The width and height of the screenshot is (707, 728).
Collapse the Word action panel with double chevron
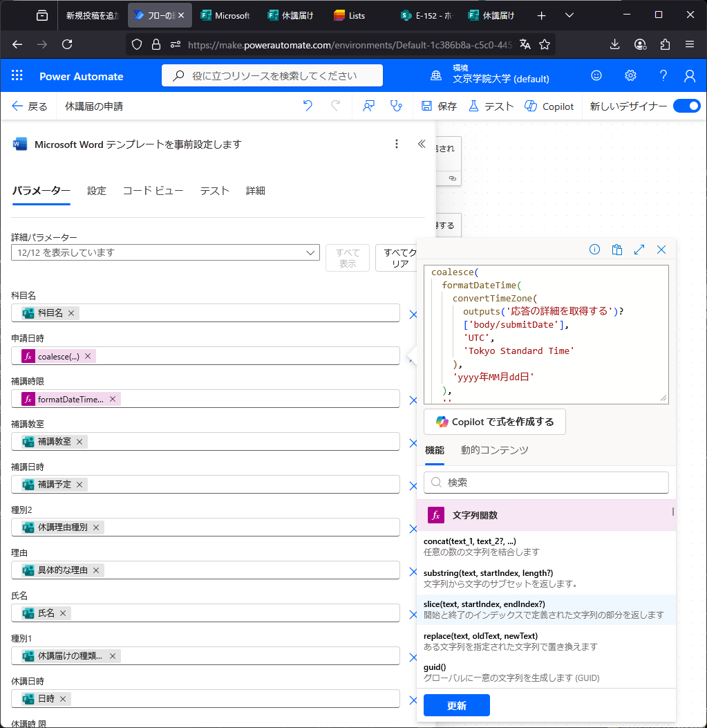pyautogui.click(x=422, y=144)
